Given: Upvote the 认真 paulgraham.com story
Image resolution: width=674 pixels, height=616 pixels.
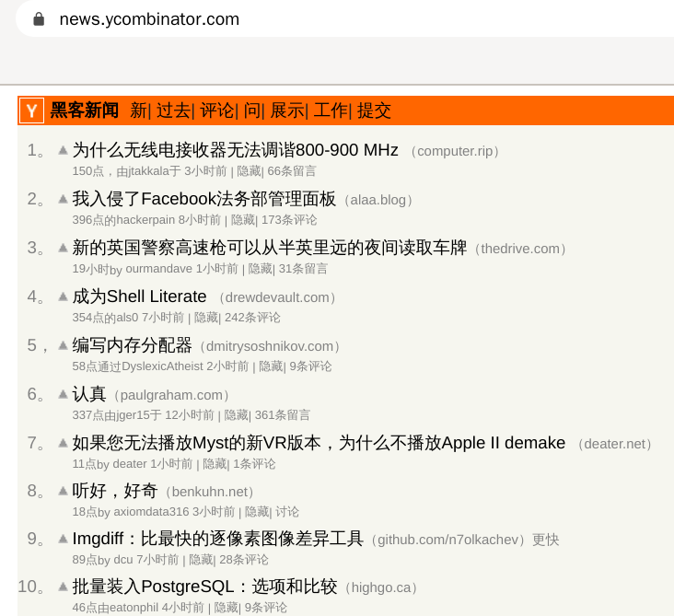Looking at the screenshot, I should [63, 393].
